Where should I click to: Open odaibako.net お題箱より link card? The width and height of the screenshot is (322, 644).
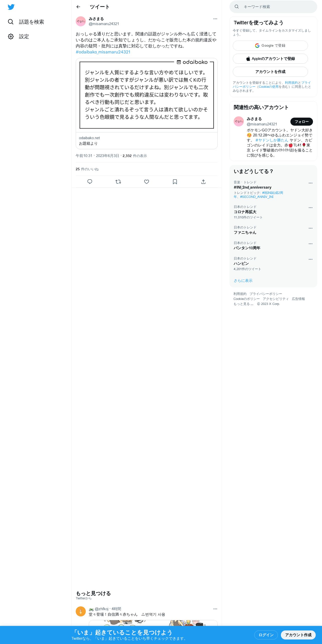coord(147,141)
